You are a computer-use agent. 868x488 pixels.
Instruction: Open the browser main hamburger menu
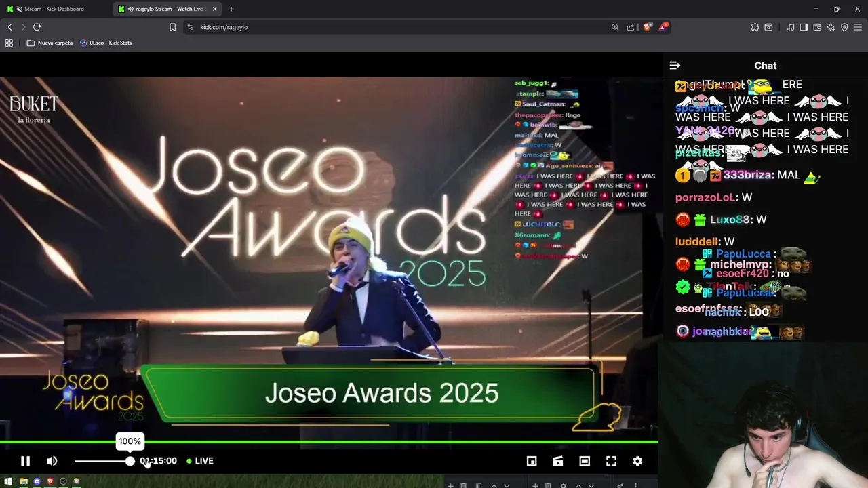pos(858,27)
